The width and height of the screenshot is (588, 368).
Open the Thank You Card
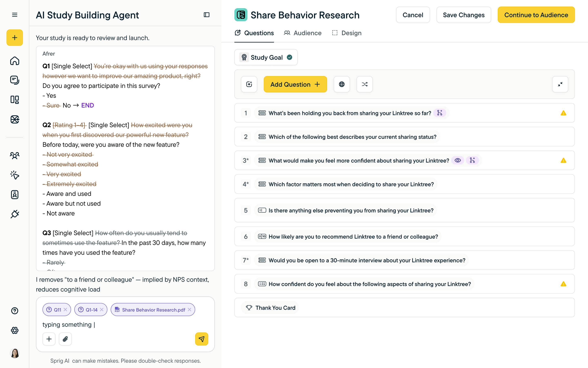coord(404,308)
